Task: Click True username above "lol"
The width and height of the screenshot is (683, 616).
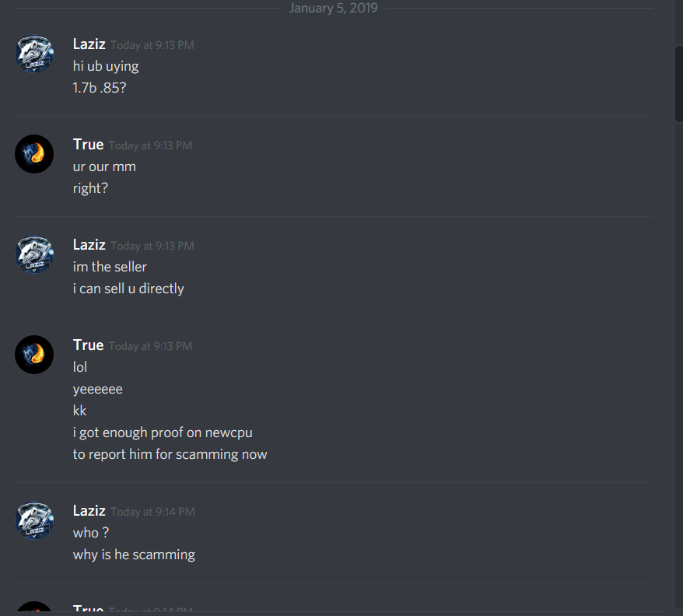Action: (89, 345)
